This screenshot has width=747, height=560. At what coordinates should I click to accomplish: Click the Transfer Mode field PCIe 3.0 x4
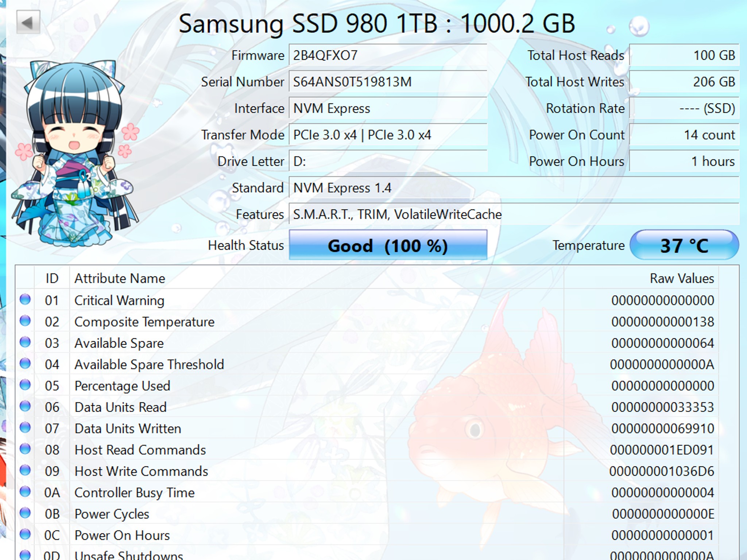tap(388, 135)
